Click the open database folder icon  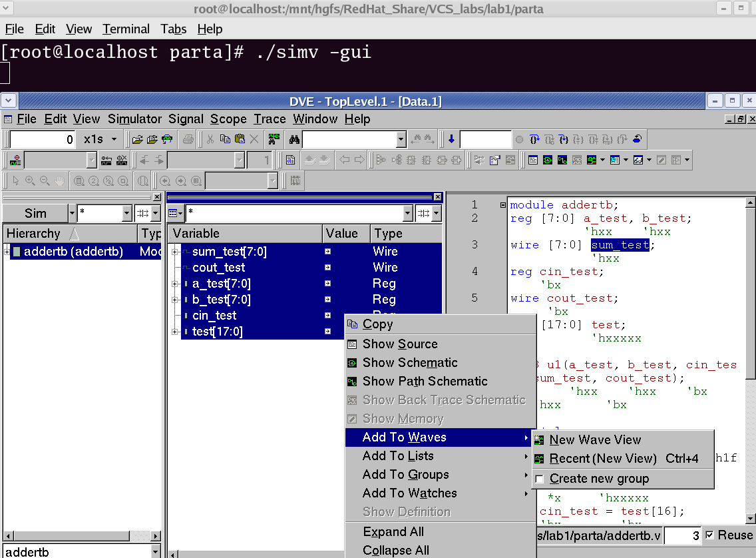[x=137, y=140]
